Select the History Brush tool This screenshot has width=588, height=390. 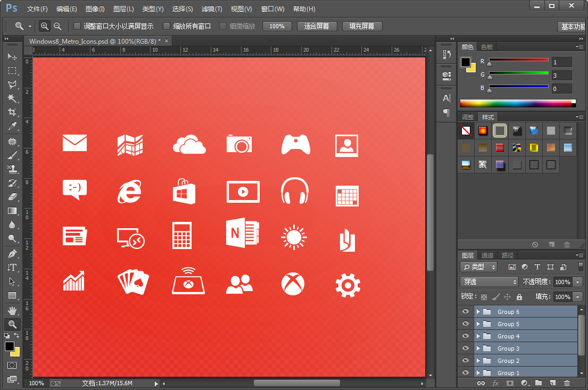click(12, 183)
